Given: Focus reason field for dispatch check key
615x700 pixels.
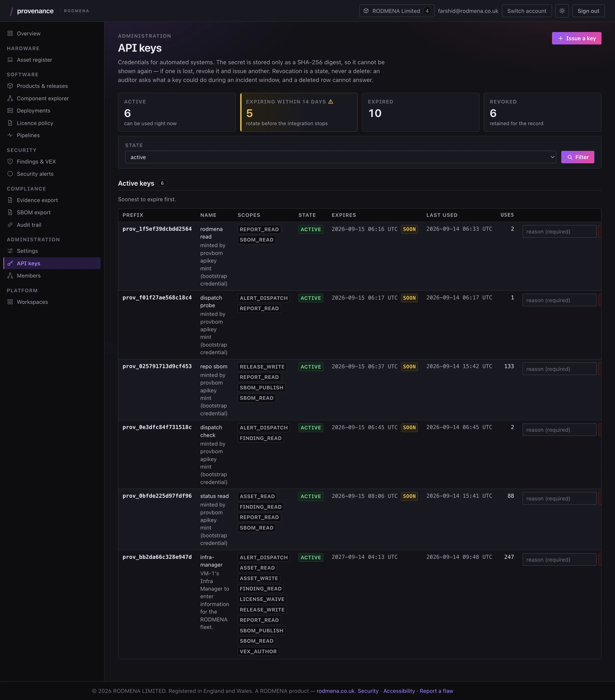Looking at the screenshot, I should 559,430.
